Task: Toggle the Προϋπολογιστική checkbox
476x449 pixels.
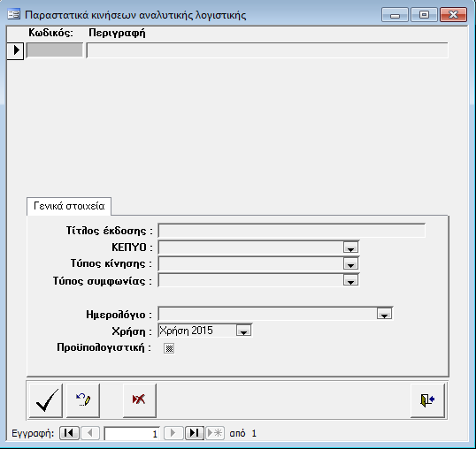Action: click(x=169, y=348)
